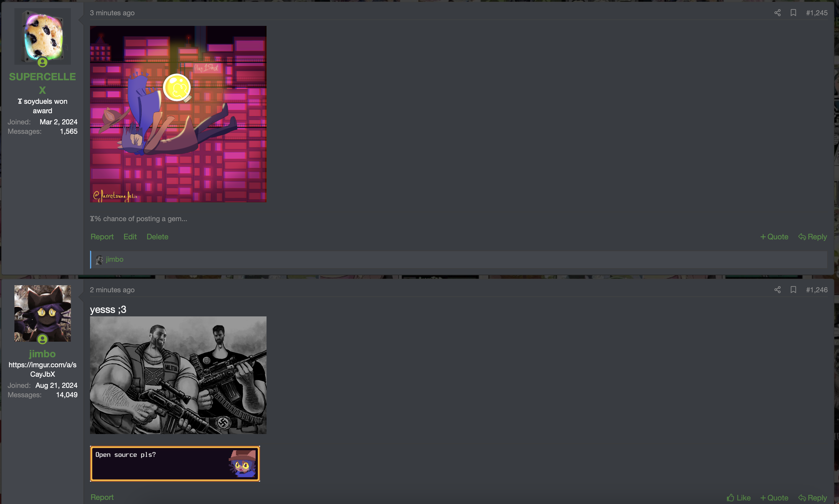
Task: Enlarge the grayscale militia image
Action: tap(178, 375)
